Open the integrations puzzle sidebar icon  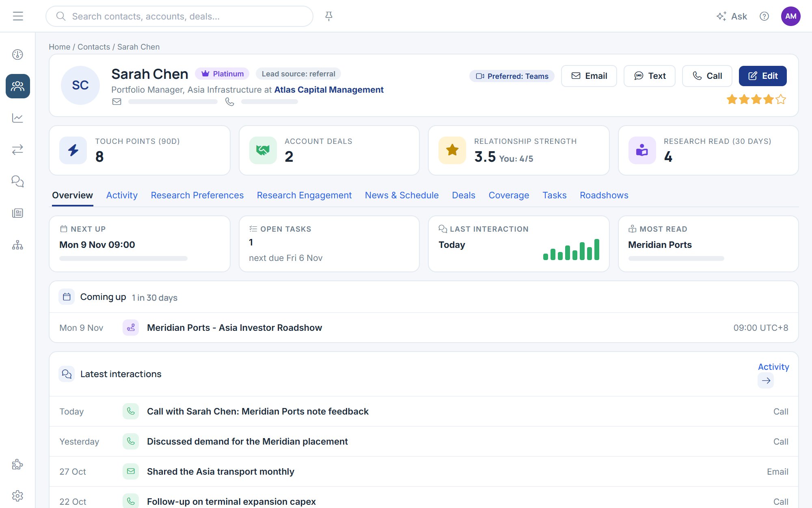tap(17, 464)
